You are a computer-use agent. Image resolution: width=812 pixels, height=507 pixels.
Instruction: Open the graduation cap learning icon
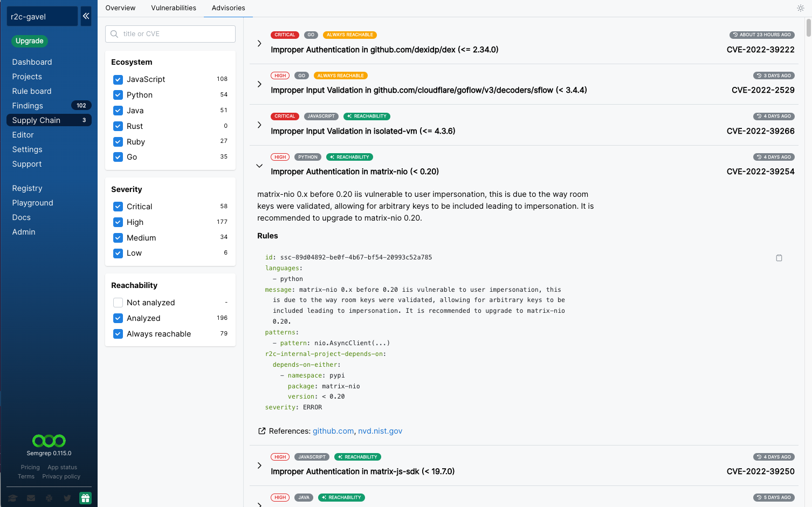[x=13, y=498]
